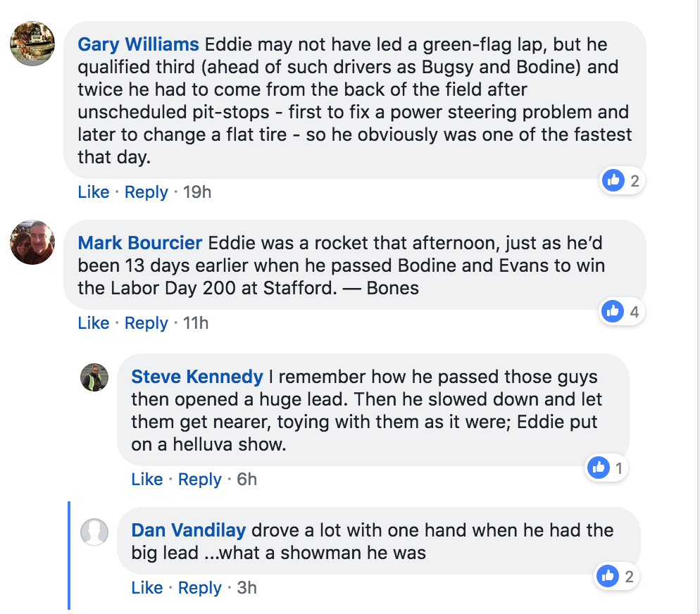Screen dimensions: 700x614
Task: View the like reaction on Steve Kennedy's reply
Action: [606, 468]
